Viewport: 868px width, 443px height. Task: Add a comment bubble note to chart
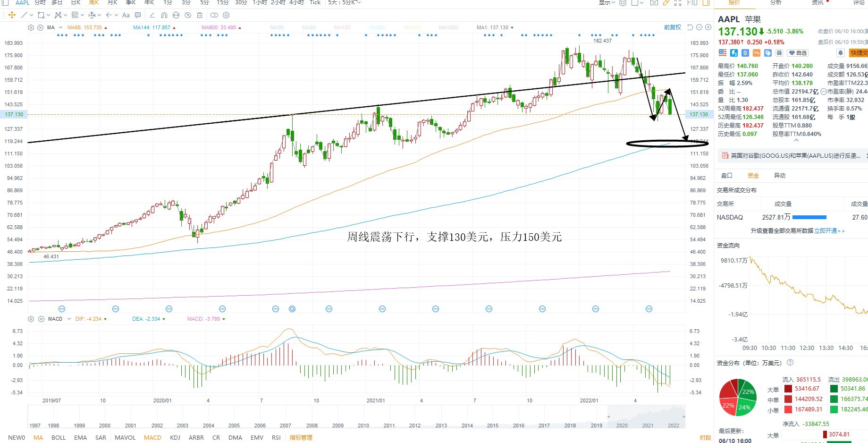click(x=138, y=15)
